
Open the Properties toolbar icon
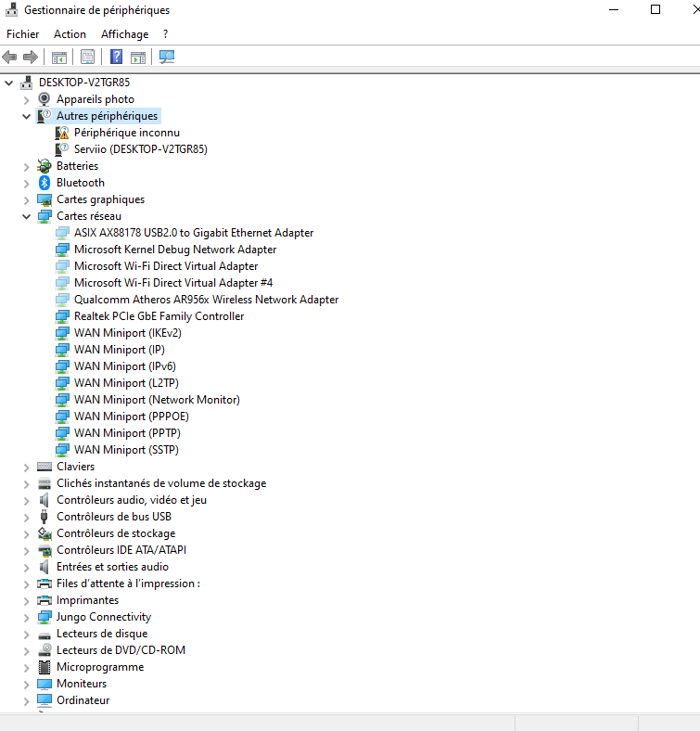coord(88,57)
